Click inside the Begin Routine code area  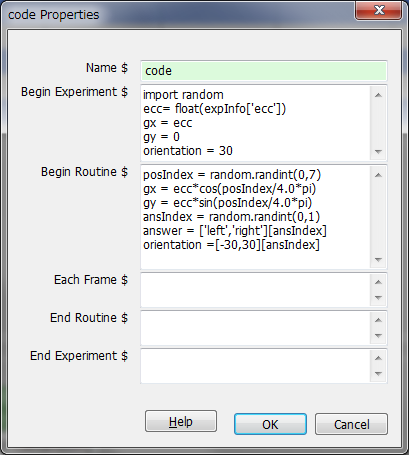(256, 217)
